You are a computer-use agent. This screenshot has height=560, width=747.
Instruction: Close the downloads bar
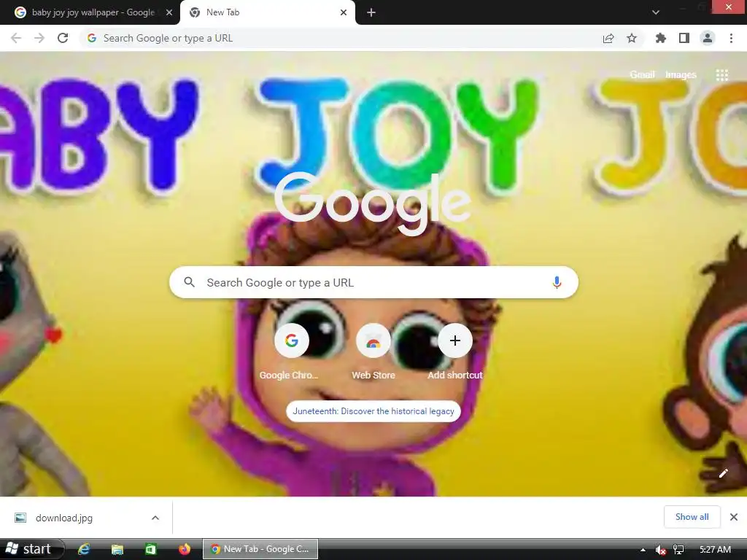[x=734, y=517]
